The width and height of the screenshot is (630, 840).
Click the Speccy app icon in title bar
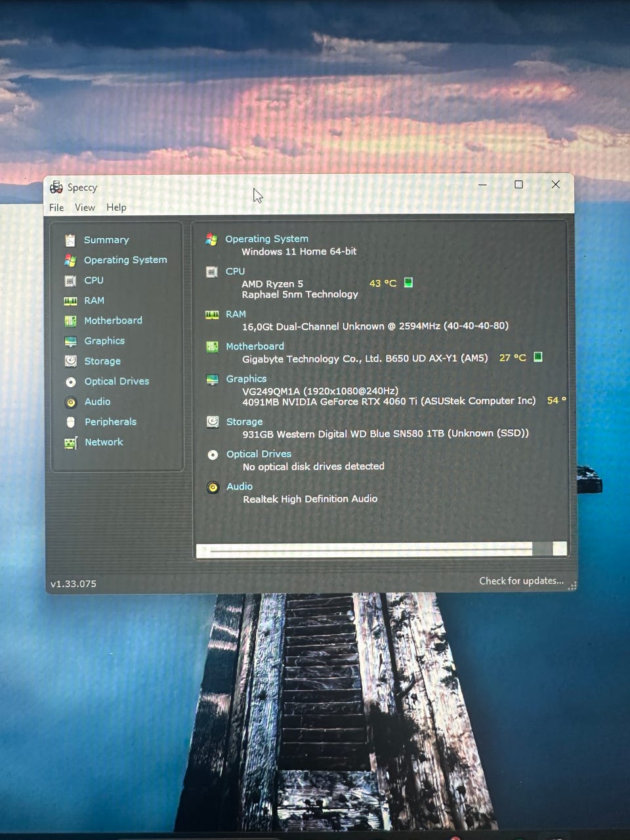pos(56,187)
